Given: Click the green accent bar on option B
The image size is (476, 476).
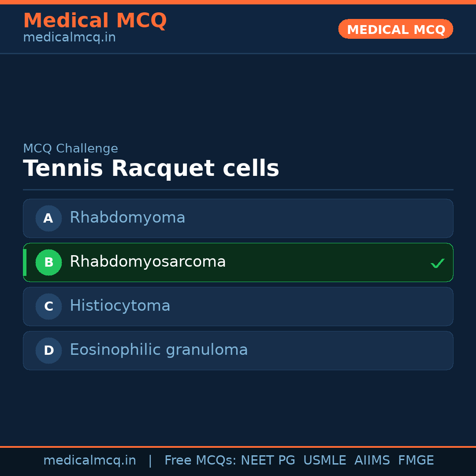Looking at the screenshot, I should (25, 262).
